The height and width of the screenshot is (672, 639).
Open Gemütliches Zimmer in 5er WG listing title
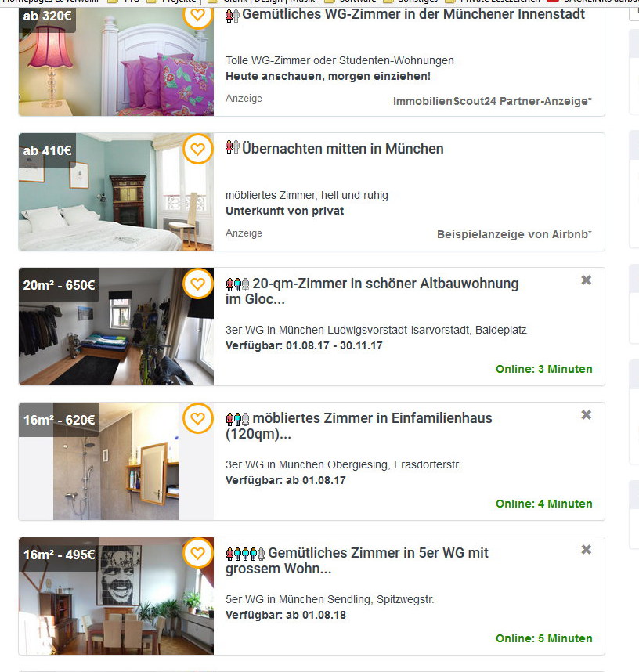point(357,561)
